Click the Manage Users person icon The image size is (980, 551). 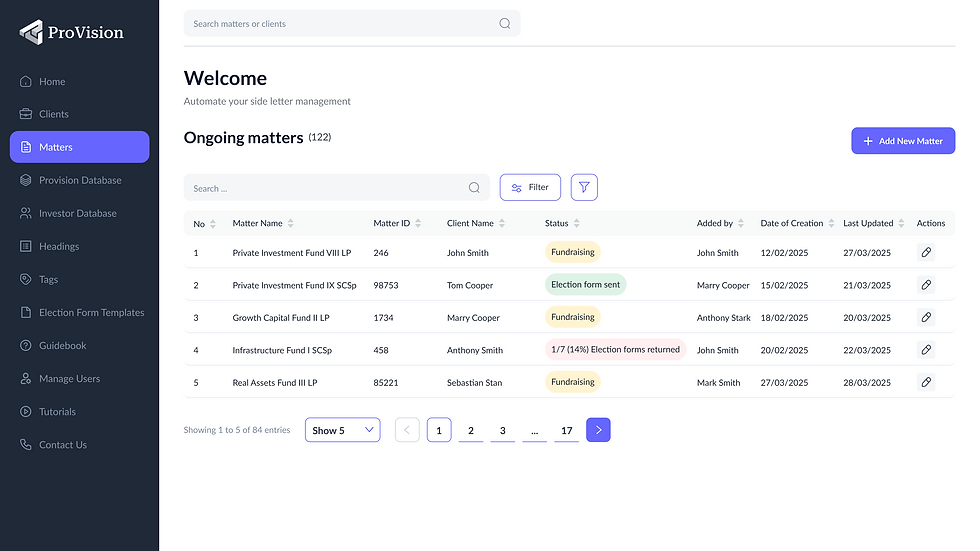[x=26, y=379]
